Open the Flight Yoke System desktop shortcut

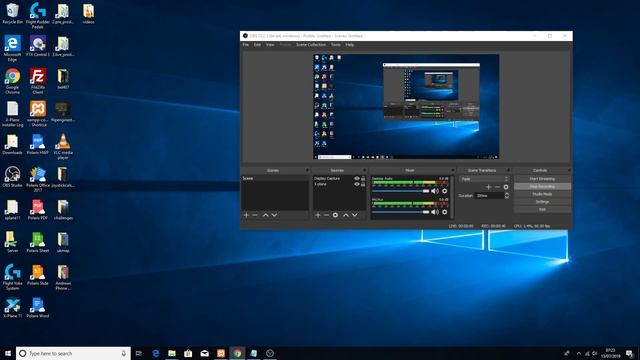pos(12,277)
